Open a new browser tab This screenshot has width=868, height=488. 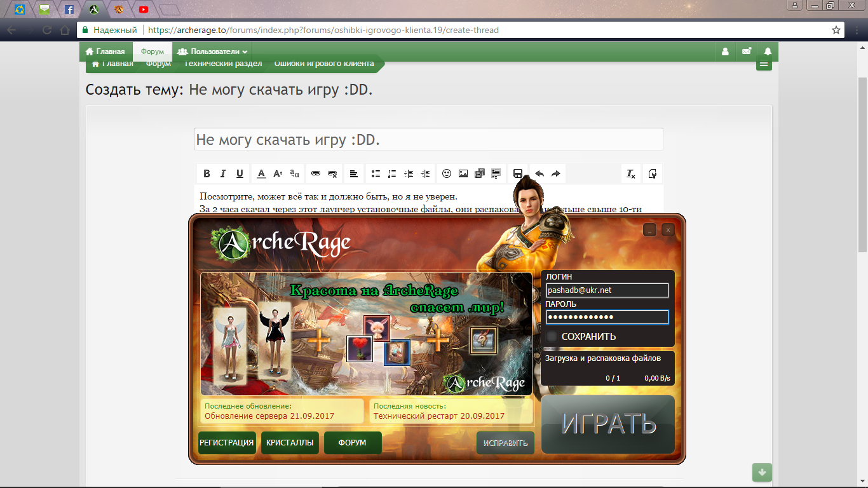pyautogui.click(x=169, y=10)
